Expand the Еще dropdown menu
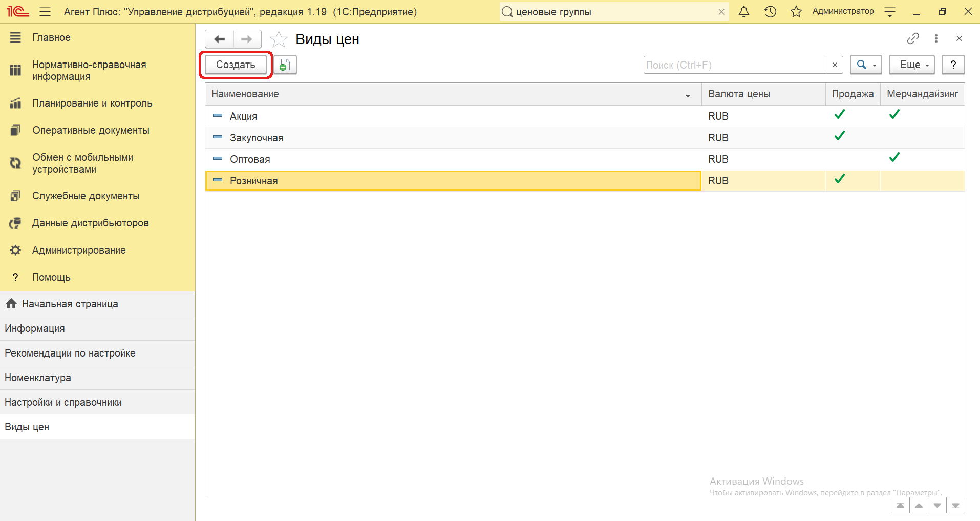Screen dimensions: 980x521 (x=911, y=65)
